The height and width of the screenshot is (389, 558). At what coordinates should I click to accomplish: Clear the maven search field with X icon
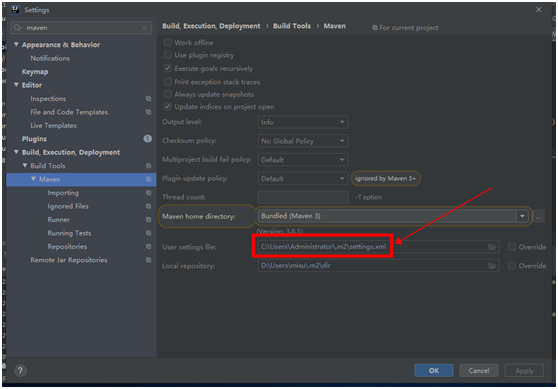144,28
